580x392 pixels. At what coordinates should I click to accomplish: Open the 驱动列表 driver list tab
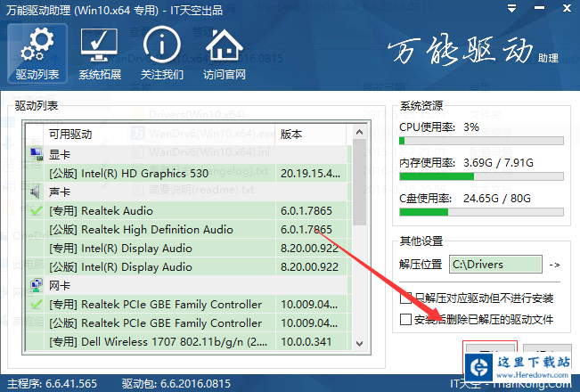37,53
